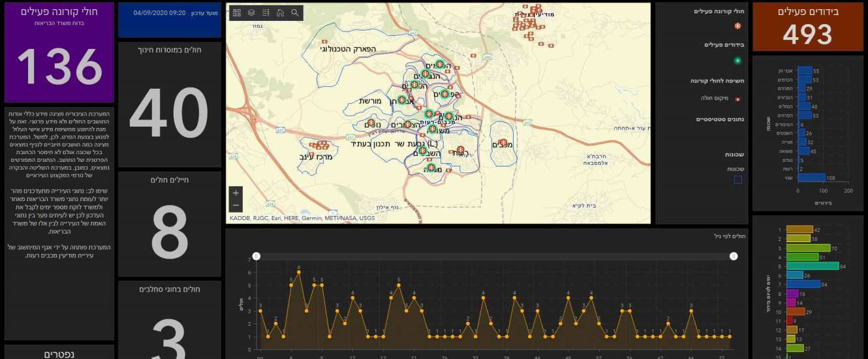Open the basemap gallery grid icon
The image size is (868, 359).
pyautogui.click(x=237, y=13)
